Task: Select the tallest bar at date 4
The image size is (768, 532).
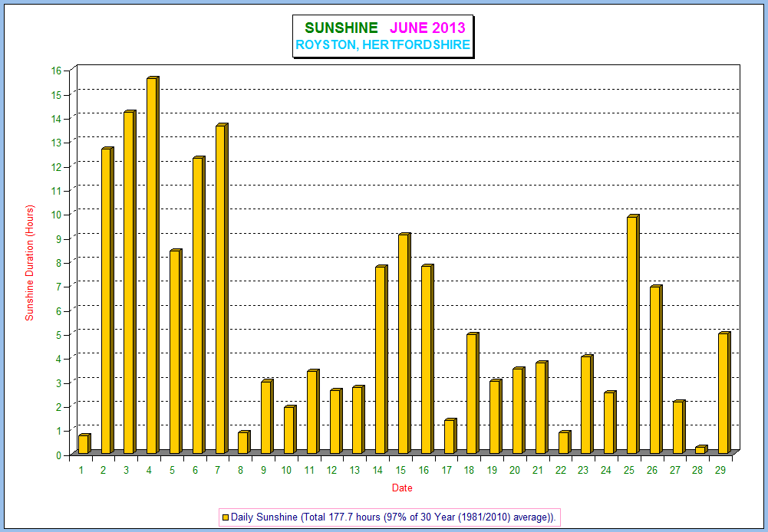Action: (153, 264)
